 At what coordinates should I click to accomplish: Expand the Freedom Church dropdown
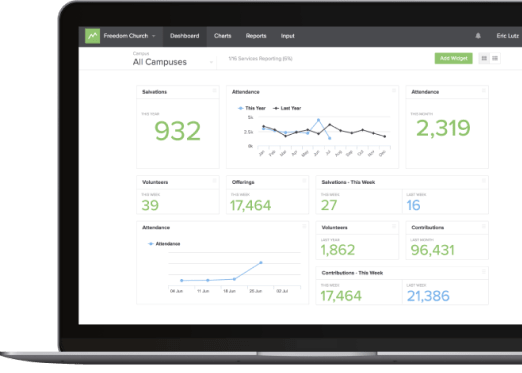129,36
